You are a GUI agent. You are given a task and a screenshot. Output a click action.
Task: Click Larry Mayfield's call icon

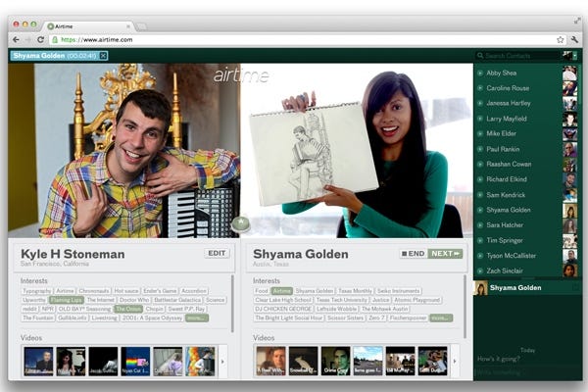coord(480,119)
